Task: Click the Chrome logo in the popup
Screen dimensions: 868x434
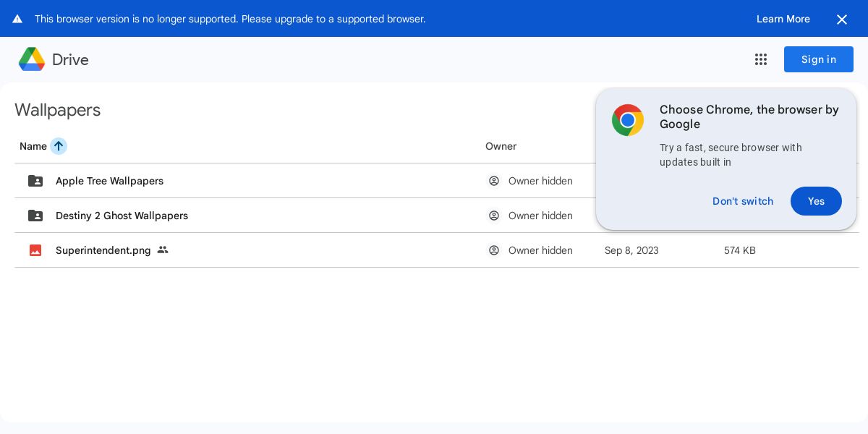Action: (628, 120)
